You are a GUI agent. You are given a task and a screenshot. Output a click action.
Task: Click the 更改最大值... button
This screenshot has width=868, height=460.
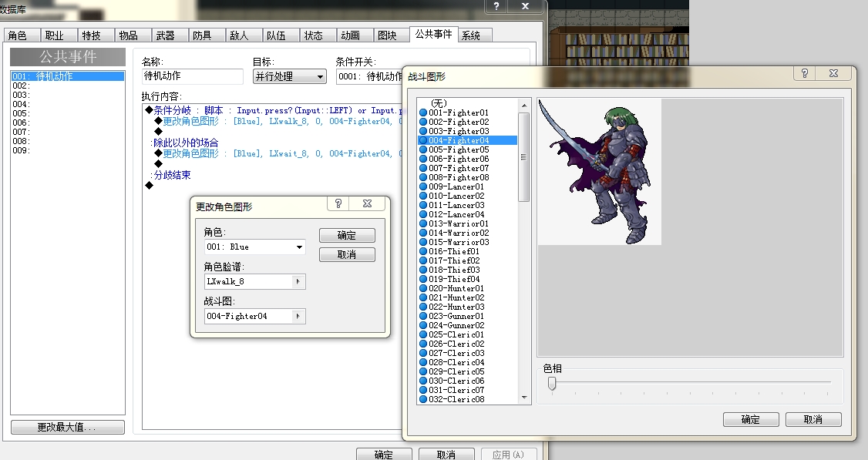coord(68,428)
